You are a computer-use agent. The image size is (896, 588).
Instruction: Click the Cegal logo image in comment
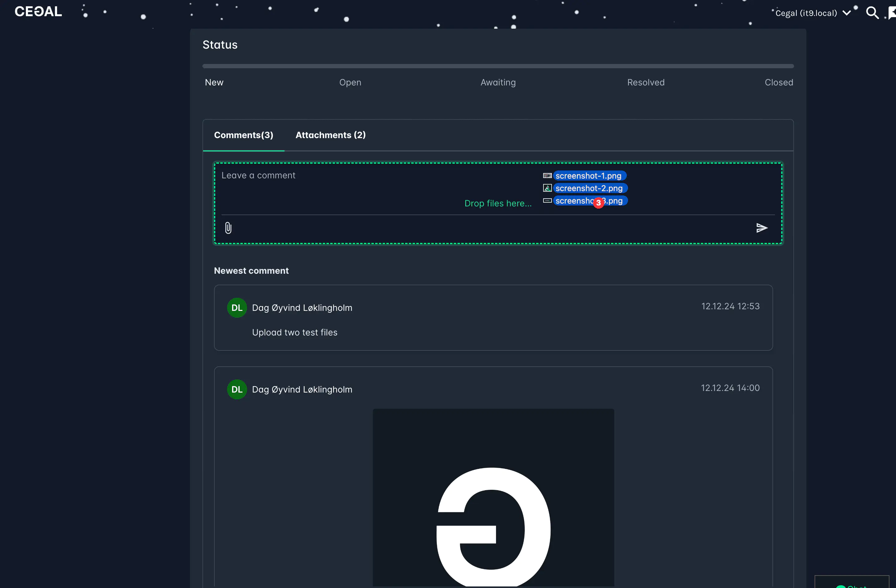pyautogui.click(x=493, y=497)
